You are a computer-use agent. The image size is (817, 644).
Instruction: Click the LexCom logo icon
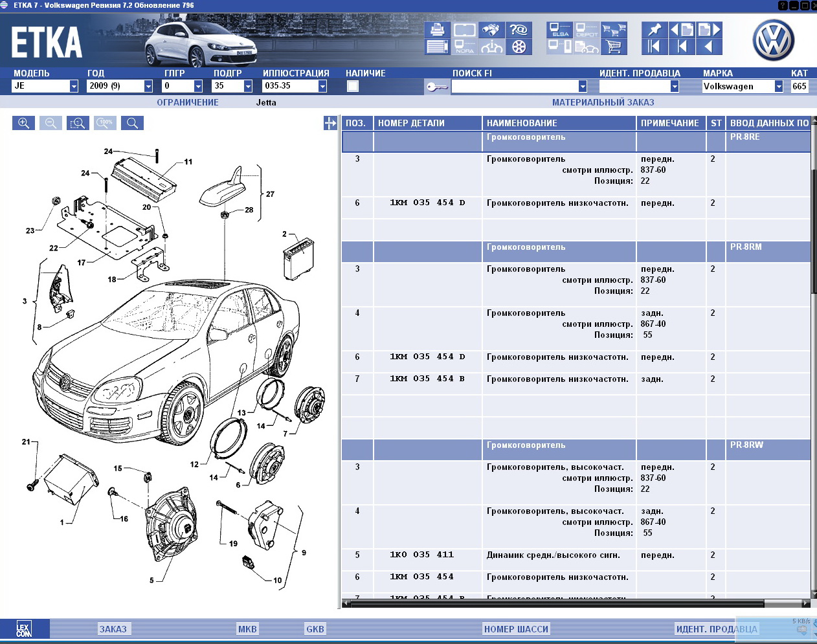[24, 628]
